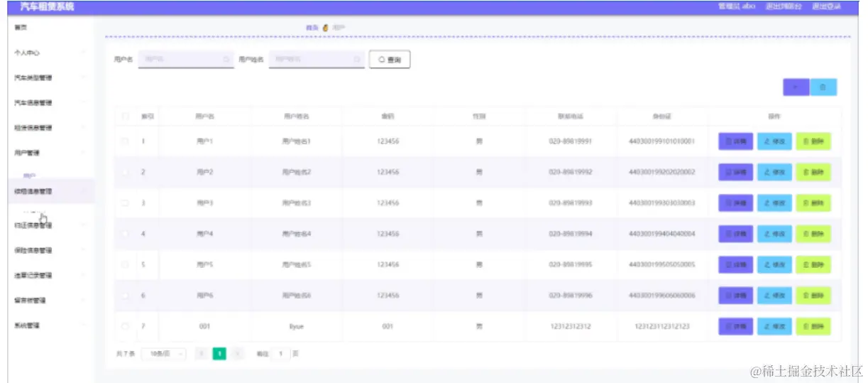Click 删除 for row 用户3

tap(813, 203)
